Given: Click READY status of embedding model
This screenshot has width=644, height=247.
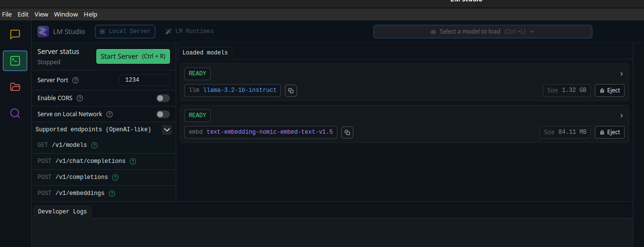Looking at the screenshot, I should tap(197, 116).
